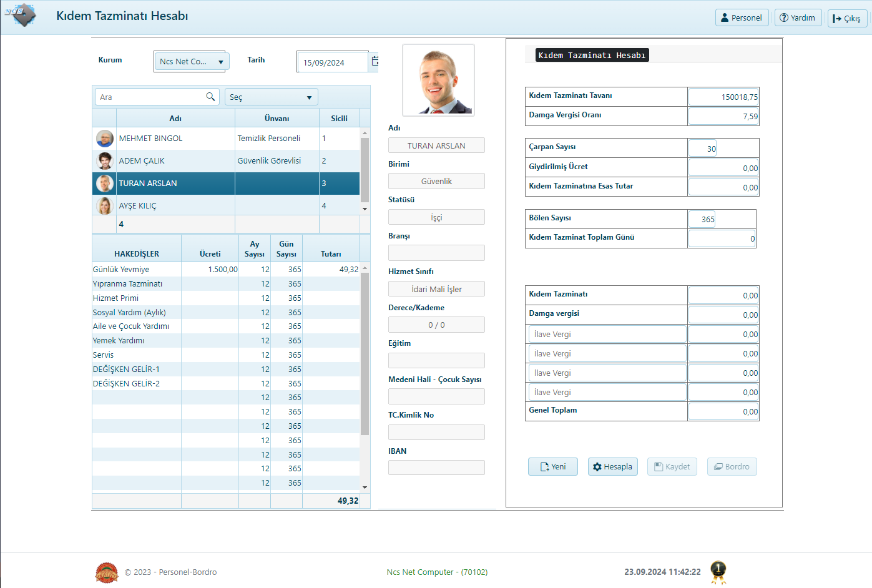Click Servis row
Screen dimensions: 872x588
coord(226,355)
